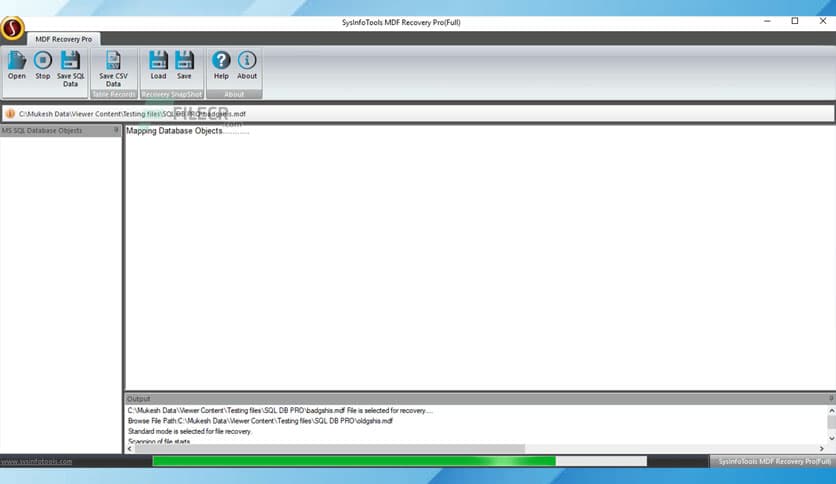Click Output horizontal scroll left arrow

point(130,449)
